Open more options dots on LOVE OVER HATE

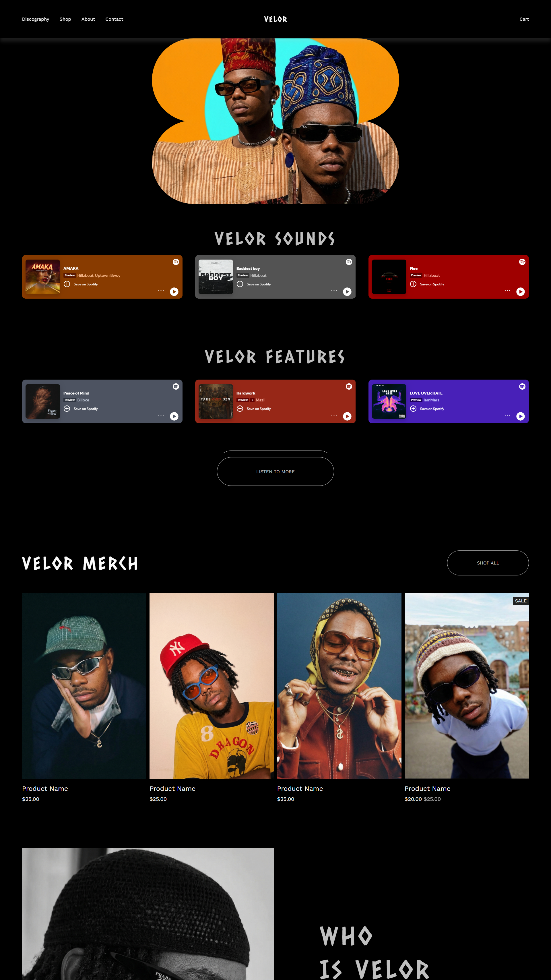pos(507,415)
